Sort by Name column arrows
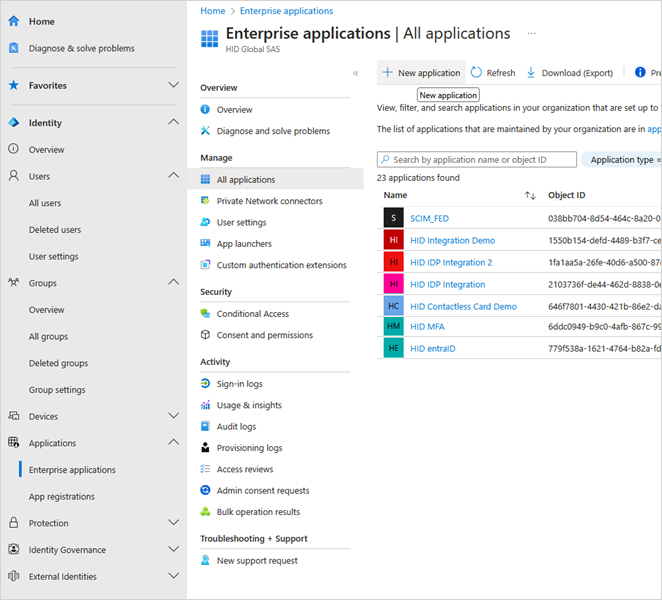Screen dimensions: 662x600 tap(530, 195)
